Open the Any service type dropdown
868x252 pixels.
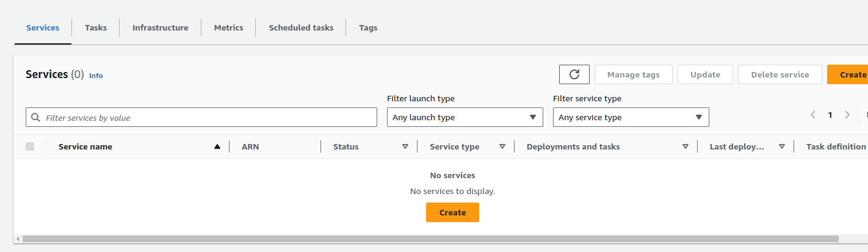[631, 117]
